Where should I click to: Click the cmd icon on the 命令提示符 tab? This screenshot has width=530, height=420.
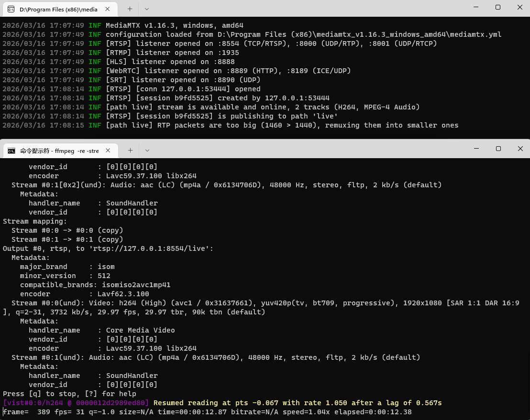pyautogui.click(x=11, y=151)
